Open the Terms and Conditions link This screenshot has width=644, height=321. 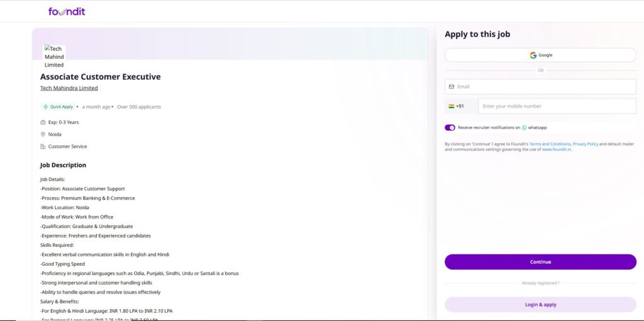click(550, 144)
